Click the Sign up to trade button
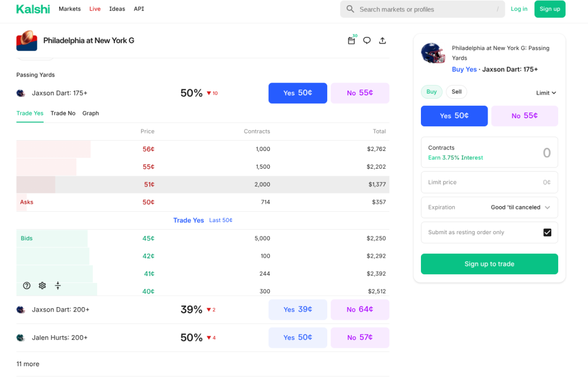The width and height of the screenshot is (588, 380). point(489,264)
